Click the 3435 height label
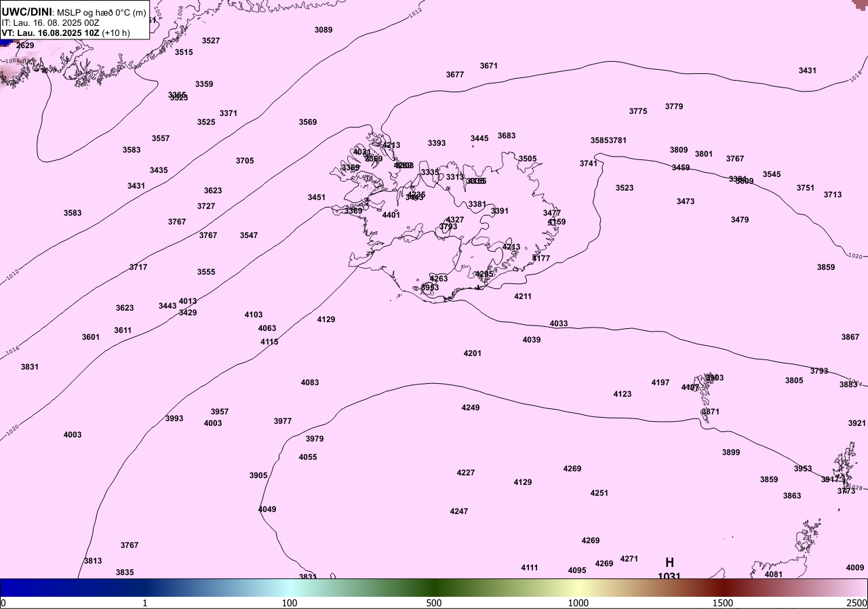 [x=159, y=170]
